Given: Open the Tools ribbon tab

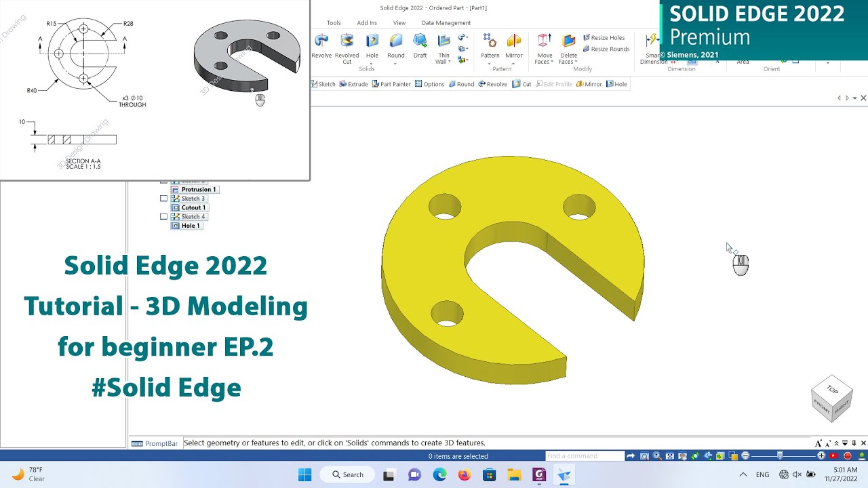Looking at the screenshot, I should click(x=334, y=23).
